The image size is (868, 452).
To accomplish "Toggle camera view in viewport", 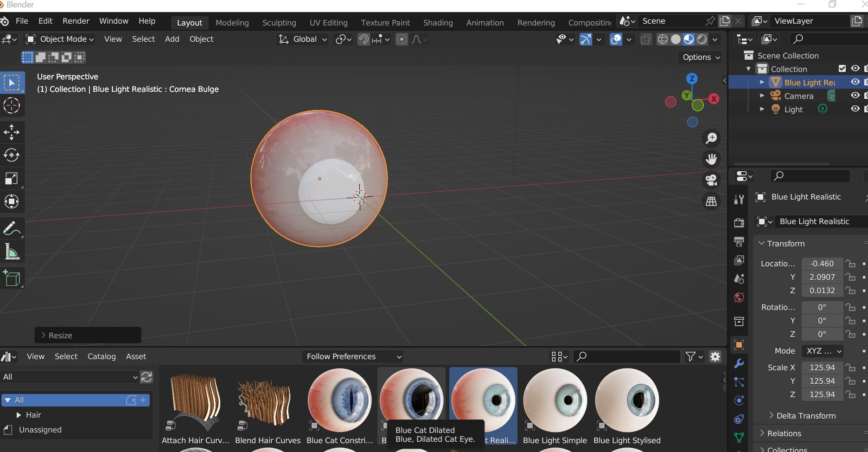I will (x=711, y=180).
